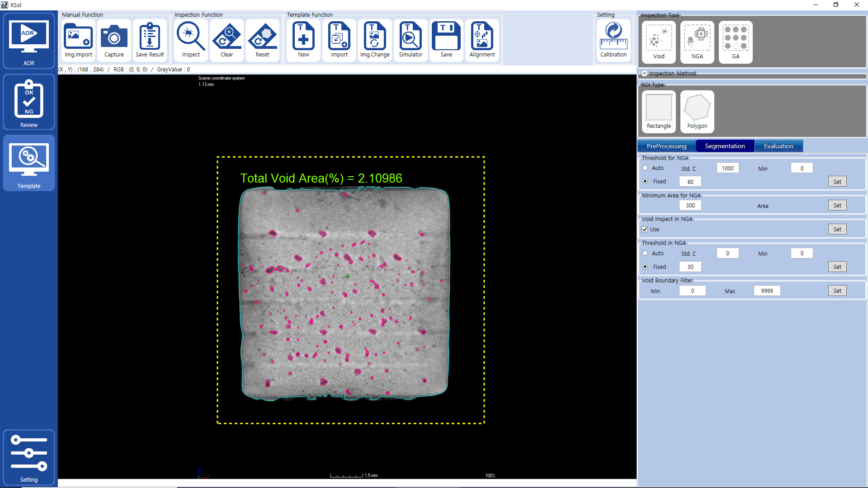This screenshot has height=488, width=868.
Task: Switch to the PreProcessing tab
Action: [x=666, y=146]
